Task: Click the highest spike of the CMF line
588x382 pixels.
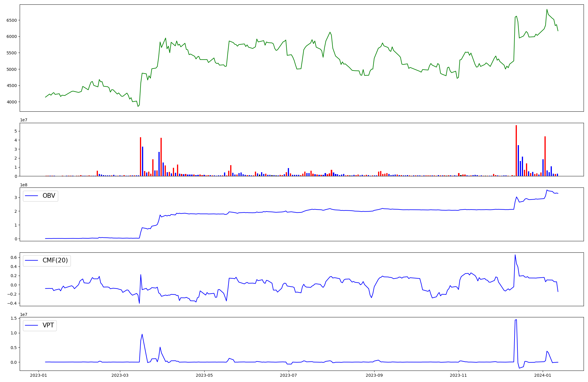Action: click(x=515, y=255)
